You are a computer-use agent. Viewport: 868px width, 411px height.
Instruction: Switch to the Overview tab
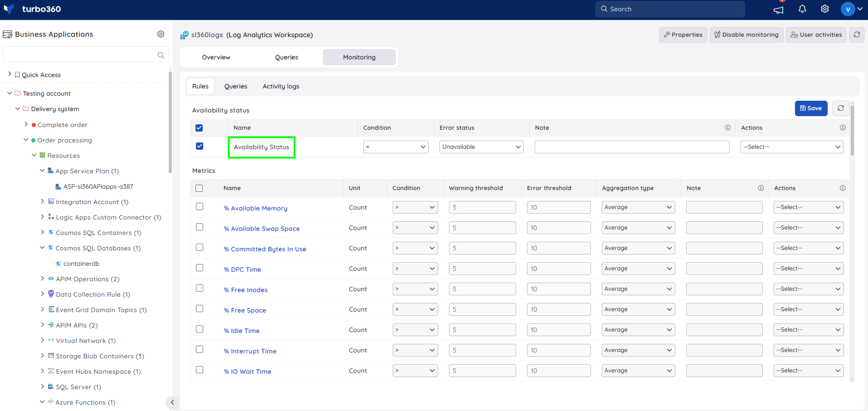216,57
